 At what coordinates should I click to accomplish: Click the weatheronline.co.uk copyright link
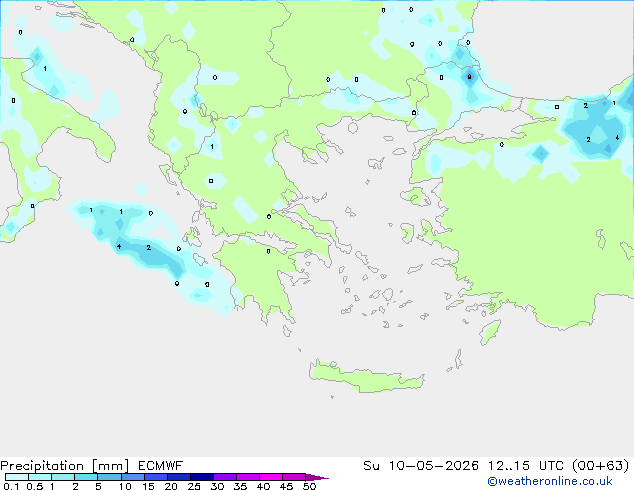pos(550,481)
